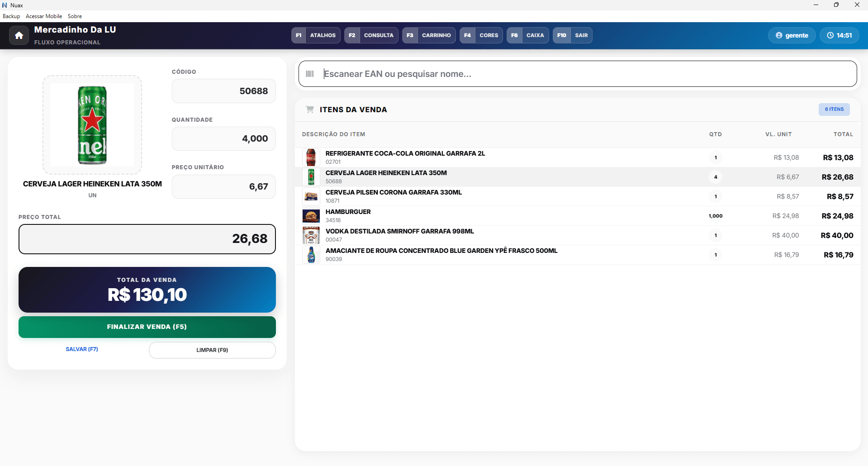Image resolution: width=868 pixels, height=466 pixels.
Task: Open the Acessar Mobile menu
Action: (44, 16)
